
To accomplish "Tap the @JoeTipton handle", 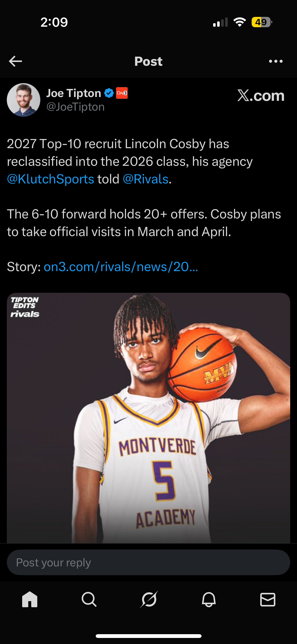I will 76,107.
